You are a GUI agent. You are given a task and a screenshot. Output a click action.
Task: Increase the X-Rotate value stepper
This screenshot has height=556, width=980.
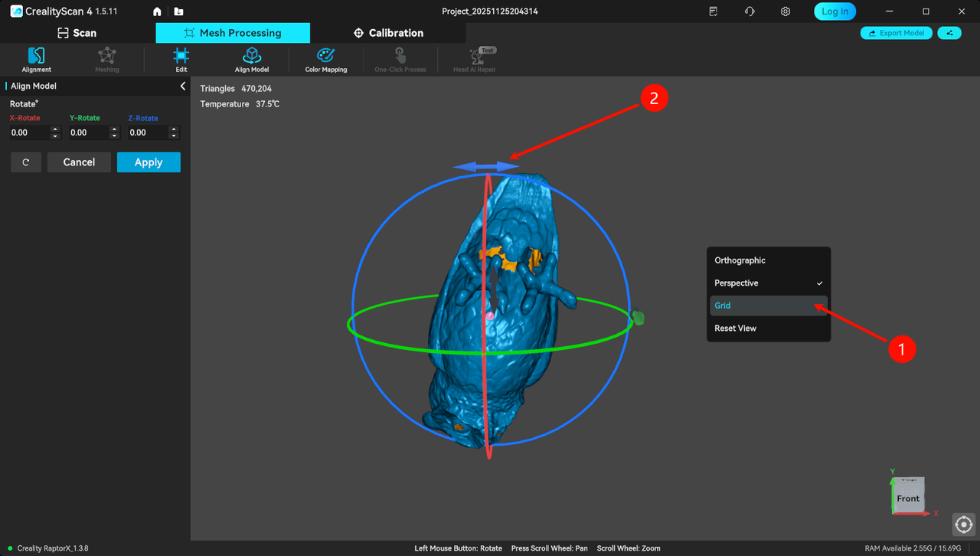pyautogui.click(x=54, y=129)
